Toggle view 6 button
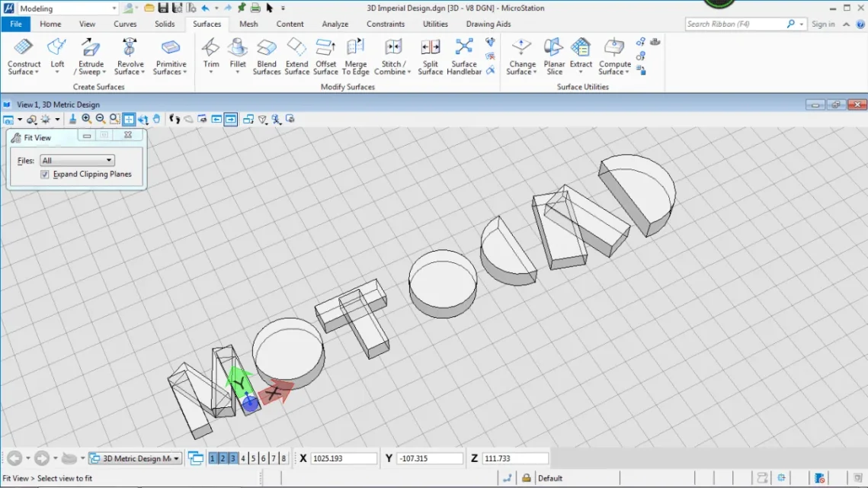The width and height of the screenshot is (868, 488). coord(263,458)
